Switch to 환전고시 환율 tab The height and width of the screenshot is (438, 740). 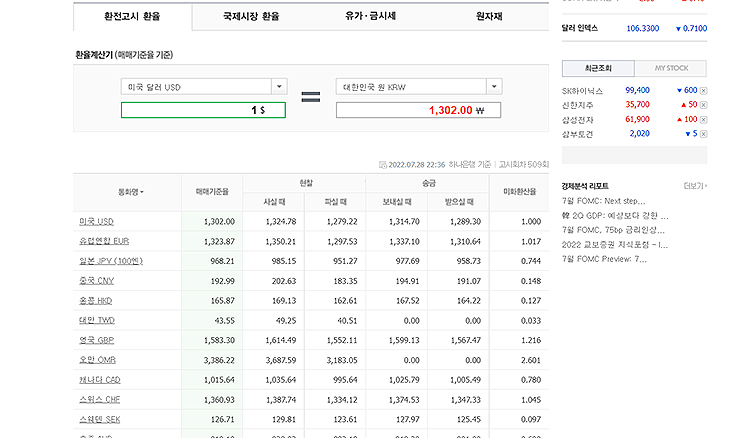click(x=133, y=17)
